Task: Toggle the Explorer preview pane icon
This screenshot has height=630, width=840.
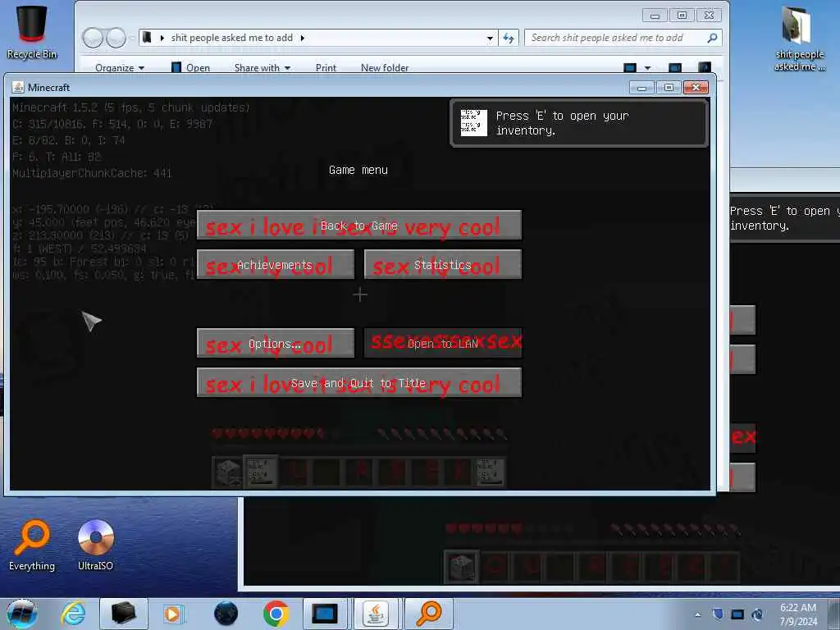Action: click(x=675, y=67)
